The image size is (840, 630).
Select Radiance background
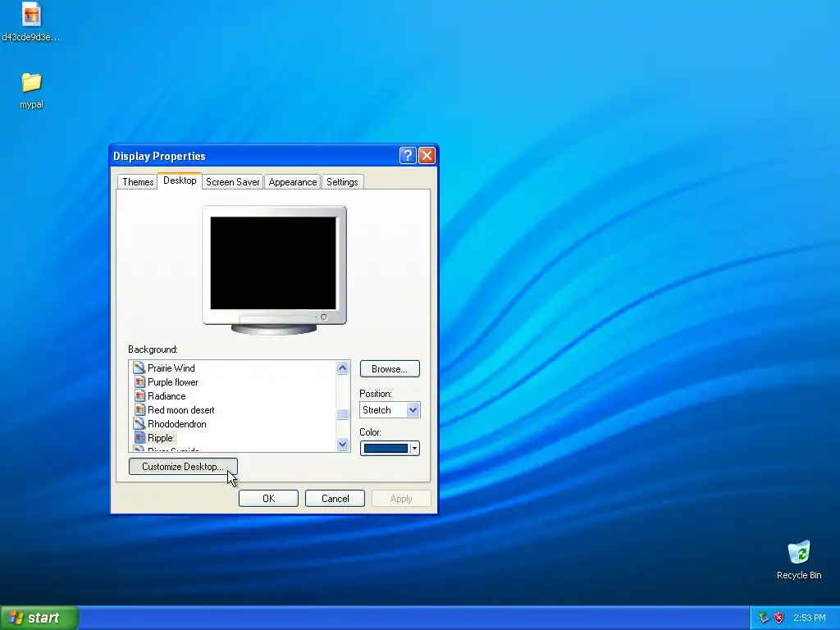click(167, 395)
